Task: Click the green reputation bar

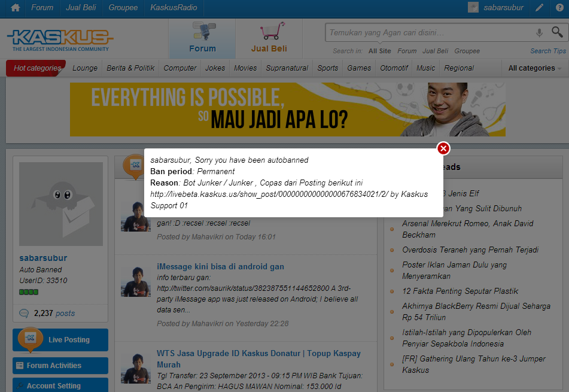Action: pyautogui.click(x=29, y=292)
